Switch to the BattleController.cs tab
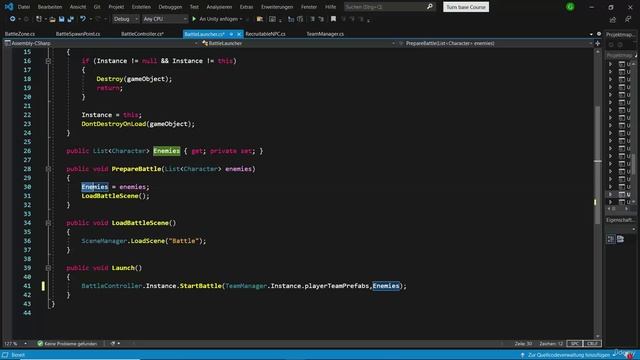Viewport: 640px width, 360px height. click(142, 34)
